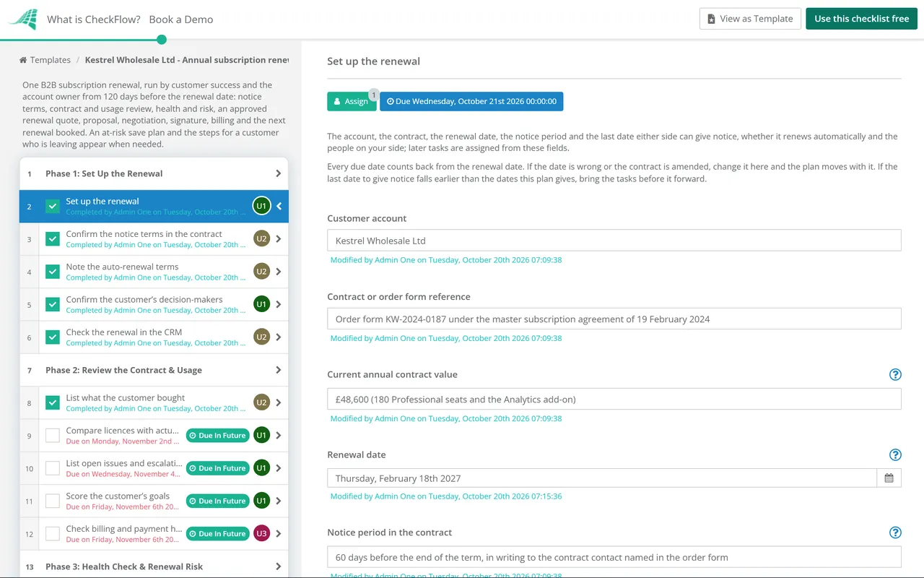
Task: Click U1 avatar on Score the customer's goals
Action: [261, 501]
